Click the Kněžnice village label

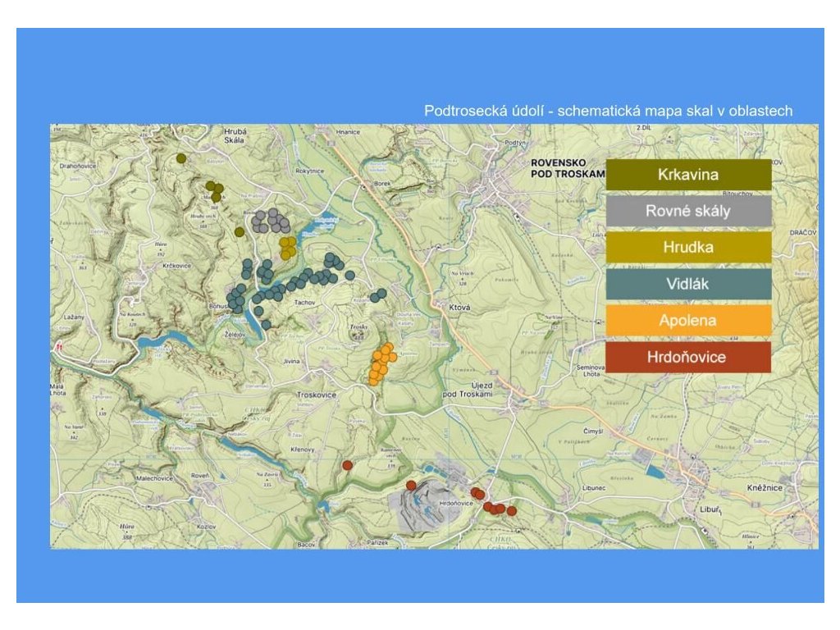tap(765, 488)
